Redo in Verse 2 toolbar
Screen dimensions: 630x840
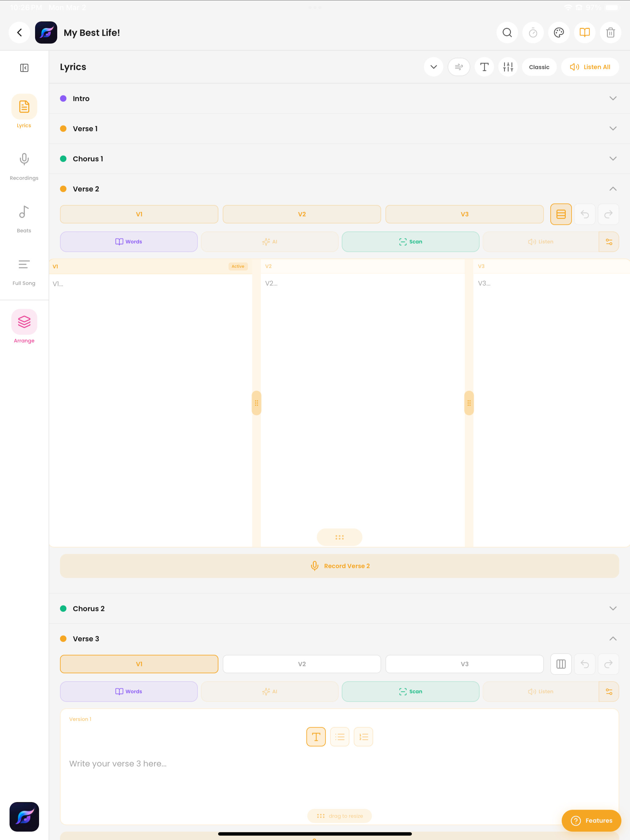pyautogui.click(x=608, y=214)
